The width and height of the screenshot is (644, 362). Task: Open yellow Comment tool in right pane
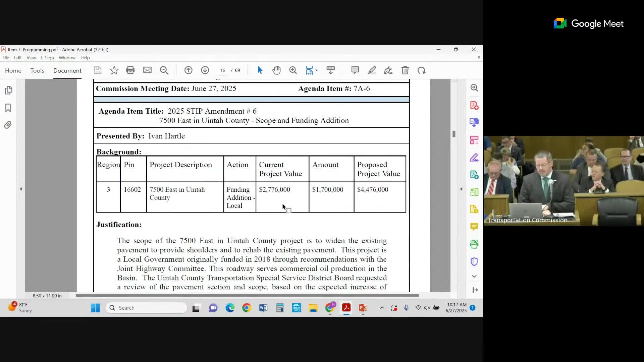(x=474, y=227)
